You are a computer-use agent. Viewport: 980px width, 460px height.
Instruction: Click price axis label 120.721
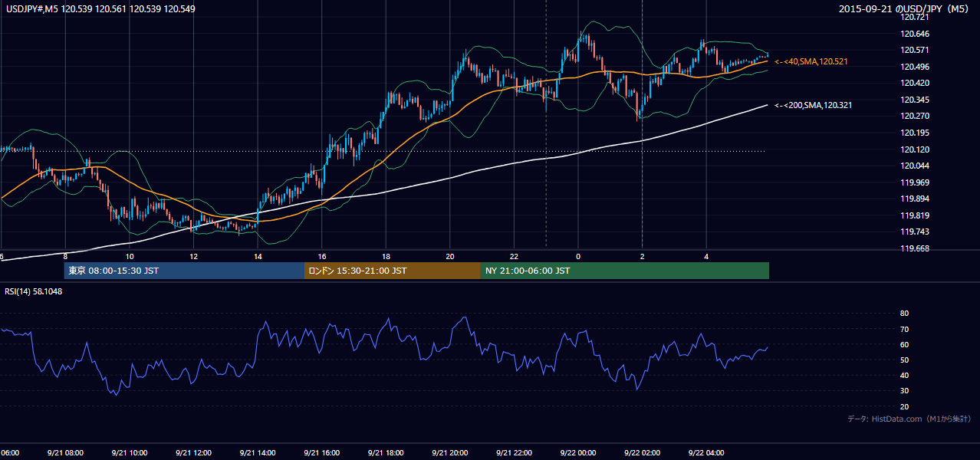[916, 17]
